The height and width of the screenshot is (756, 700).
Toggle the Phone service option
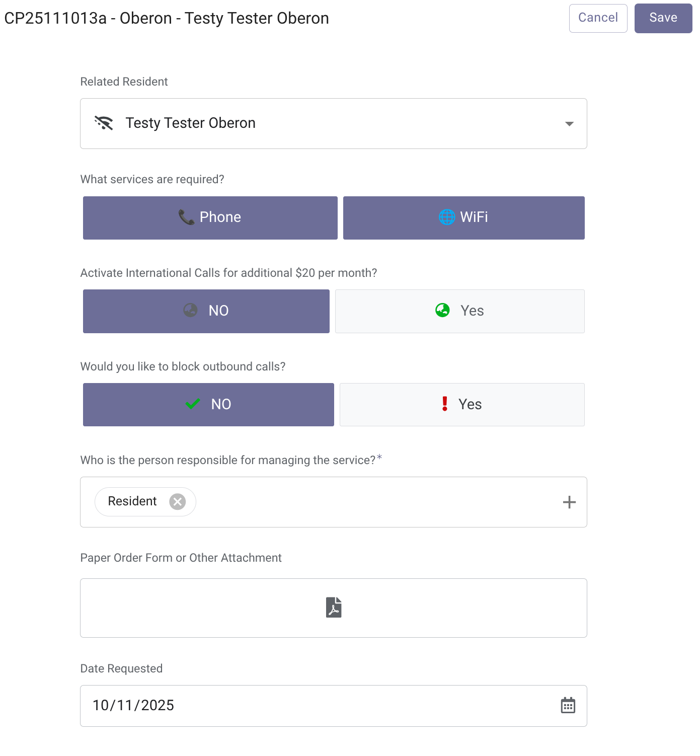[x=210, y=218]
